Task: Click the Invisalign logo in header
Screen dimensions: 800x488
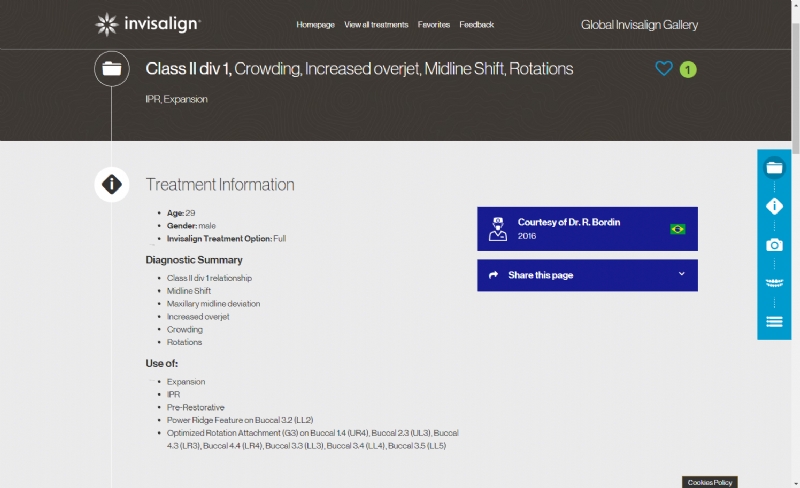Action: click(x=148, y=24)
